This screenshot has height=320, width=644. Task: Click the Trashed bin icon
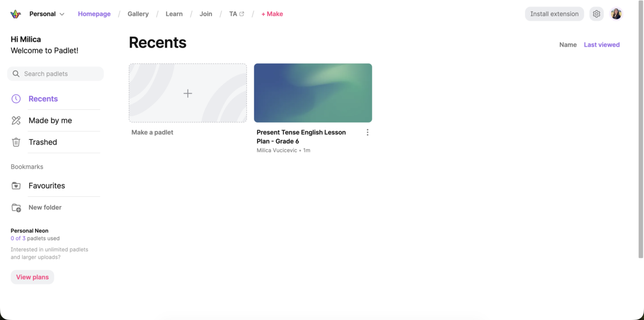click(17, 142)
